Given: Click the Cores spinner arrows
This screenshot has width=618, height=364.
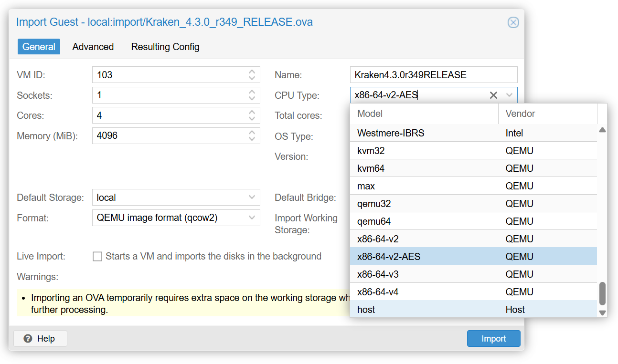Looking at the screenshot, I should [252, 115].
